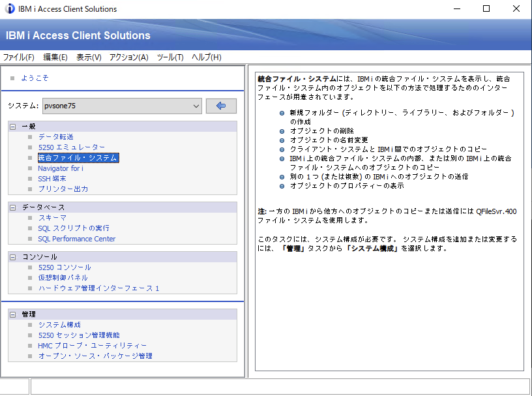Screen dimensions: 532x396
Task: Click the コンソール section header text
Action: [39, 257]
